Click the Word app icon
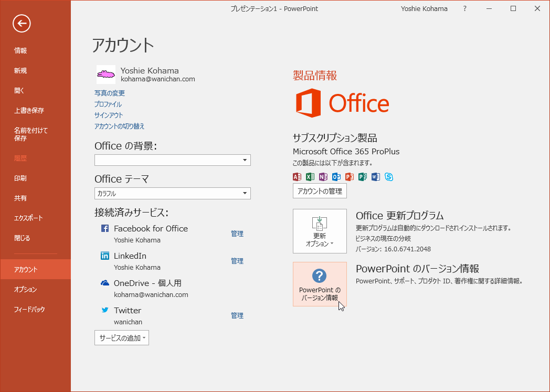This screenshot has height=392, width=550. click(376, 177)
